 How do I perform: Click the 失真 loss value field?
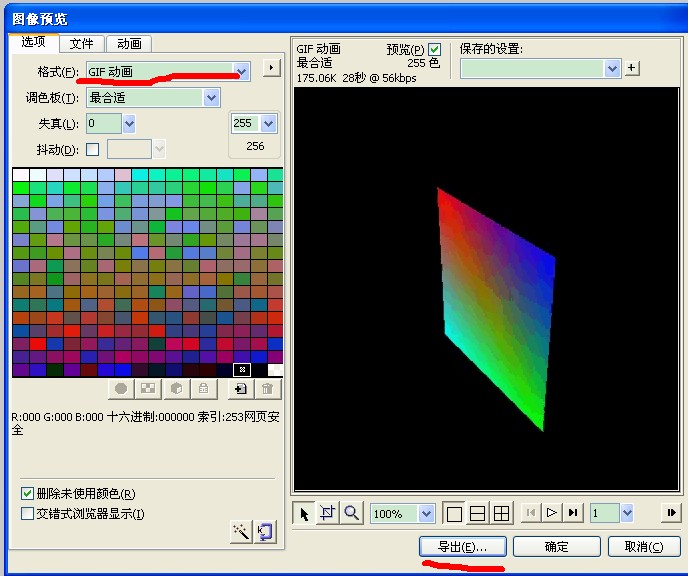(x=104, y=124)
